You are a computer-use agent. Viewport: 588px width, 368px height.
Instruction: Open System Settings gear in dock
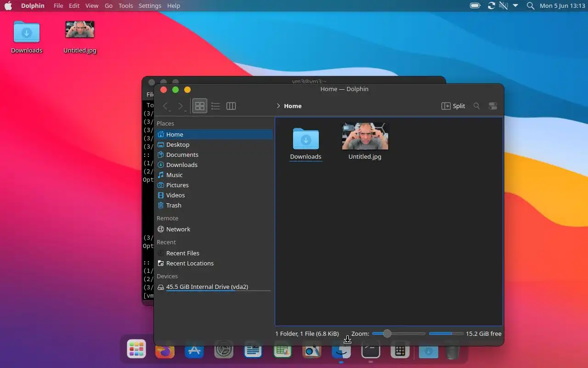pyautogui.click(x=224, y=351)
